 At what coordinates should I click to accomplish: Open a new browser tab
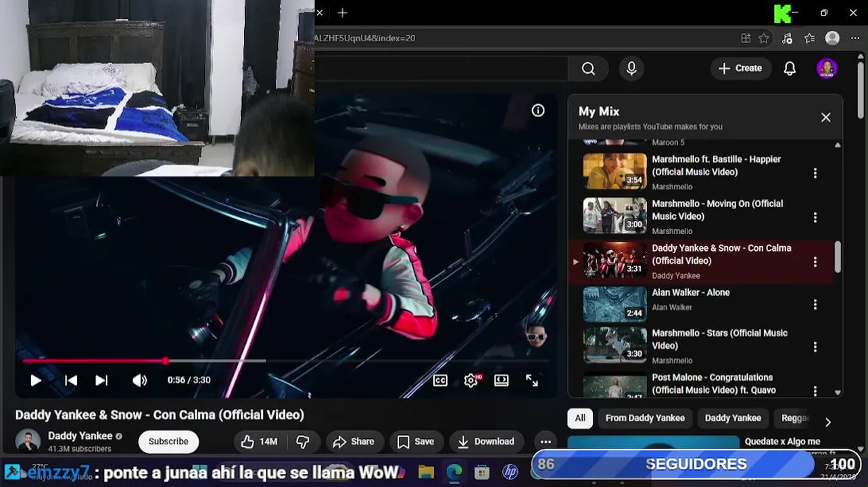click(x=342, y=13)
